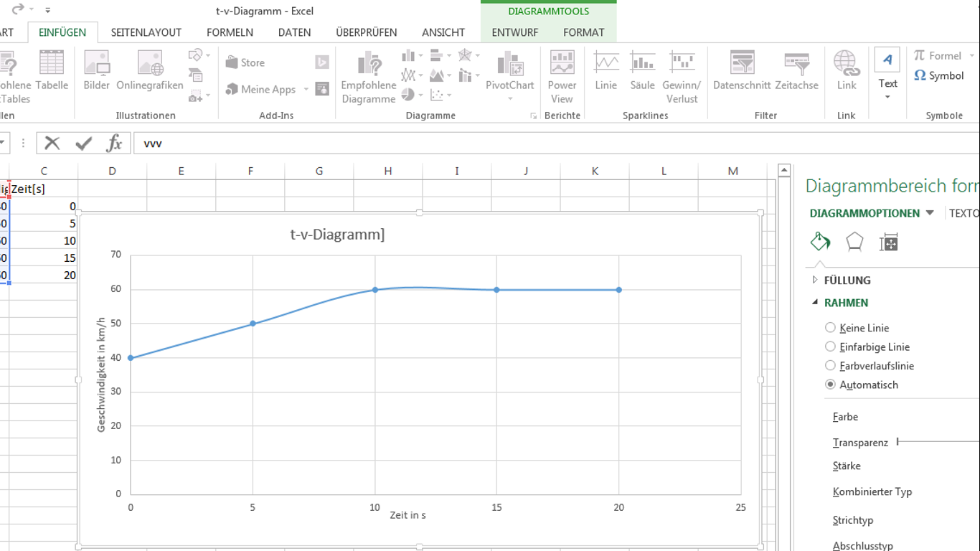The width and height of the screenshot is (980, 551).
Task: Insert a Säule sparkline
Action: pos(642,70)
